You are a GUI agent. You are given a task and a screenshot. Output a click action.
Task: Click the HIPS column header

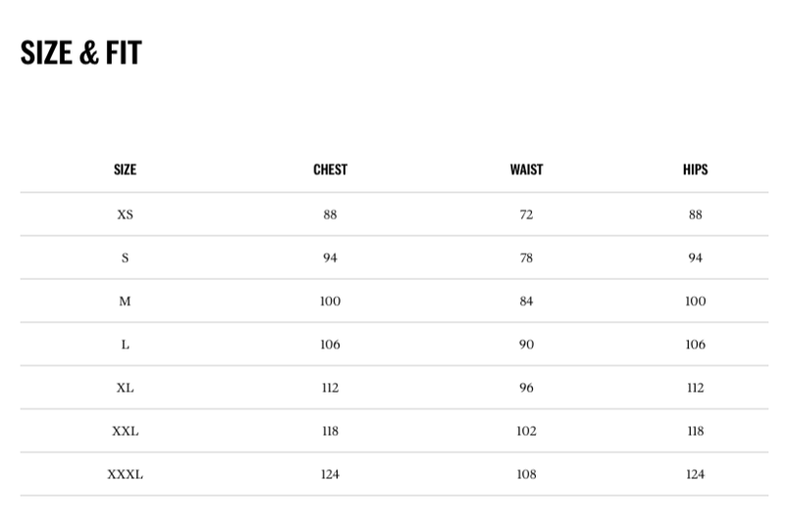[695, 169]
